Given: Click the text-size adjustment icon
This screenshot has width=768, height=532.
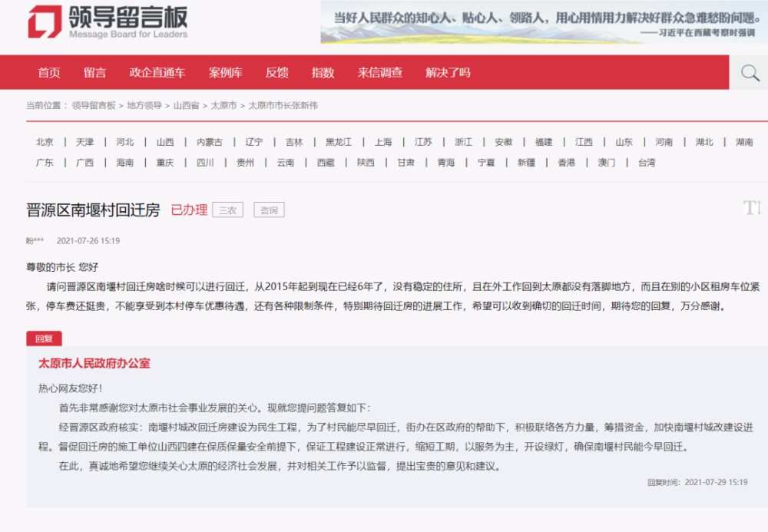Looking at the screenshot, I should click(752, 206).
